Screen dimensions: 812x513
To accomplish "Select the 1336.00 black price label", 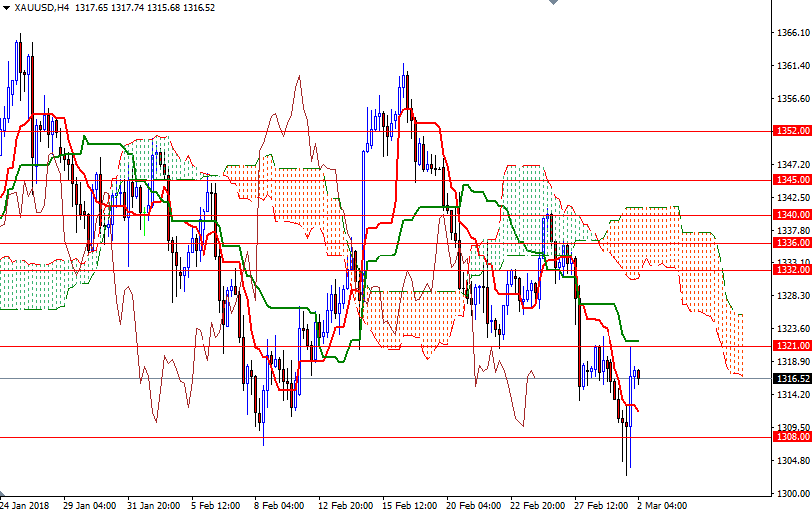I will click(792, 243).
